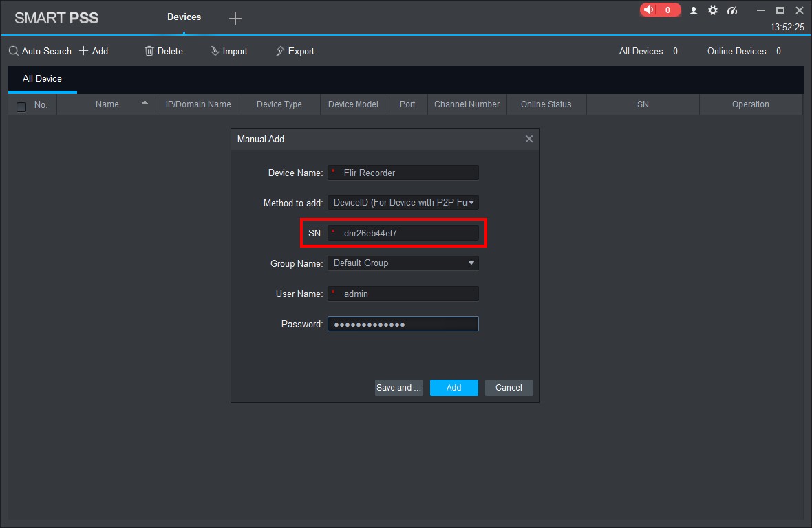Click the Delete trash icon

(149, 51)
